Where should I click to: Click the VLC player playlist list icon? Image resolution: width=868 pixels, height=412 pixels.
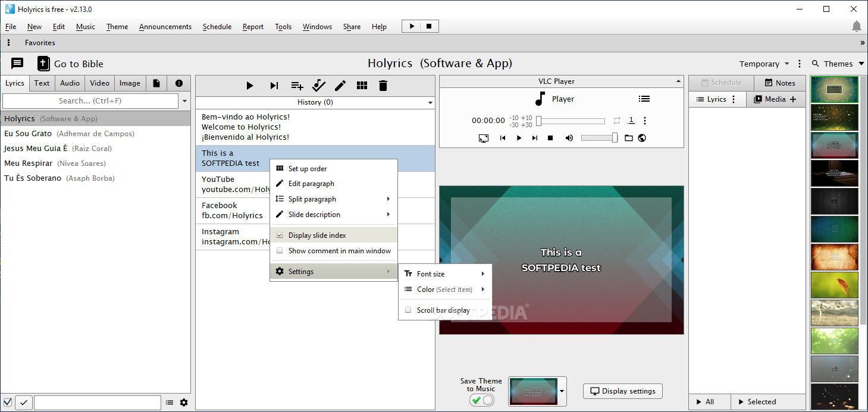tap(644, 99)
